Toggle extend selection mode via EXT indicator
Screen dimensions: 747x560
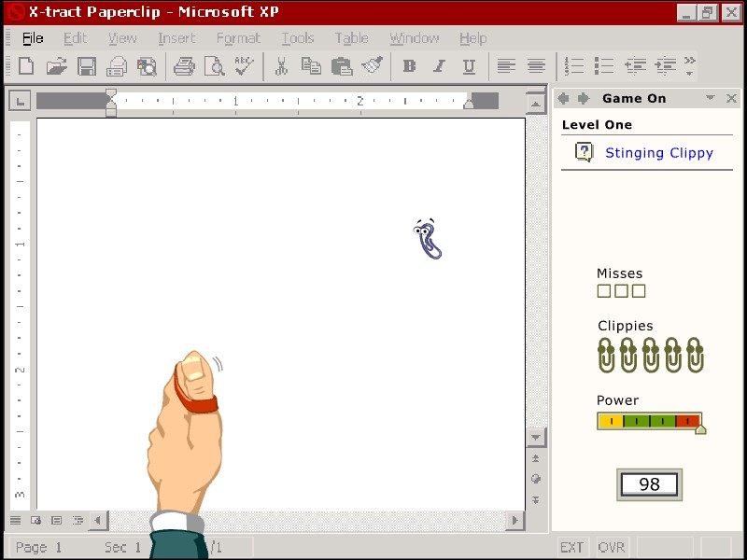(571, 548)
